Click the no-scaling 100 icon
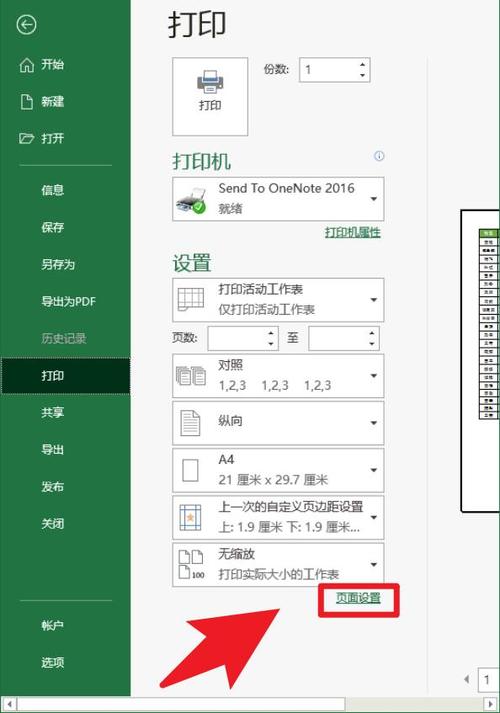Image resolution: width=500 pixels, height=713 pixels. pos(191,565)
